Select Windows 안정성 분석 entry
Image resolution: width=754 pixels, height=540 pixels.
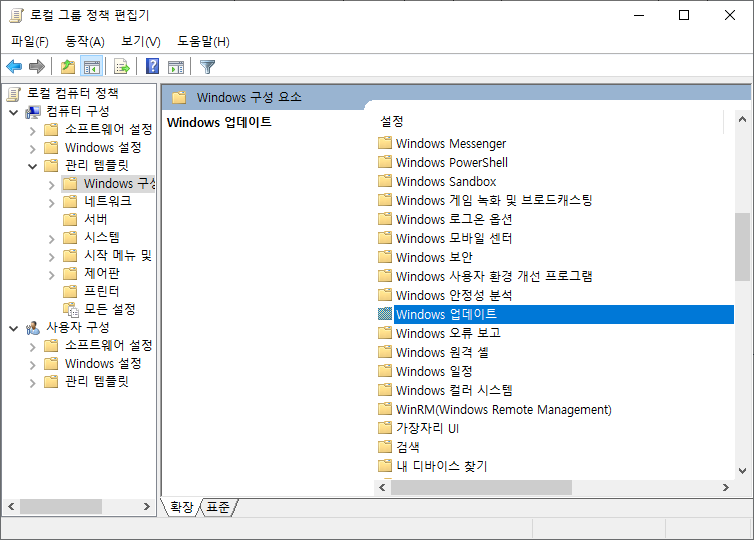coord(454,295)
